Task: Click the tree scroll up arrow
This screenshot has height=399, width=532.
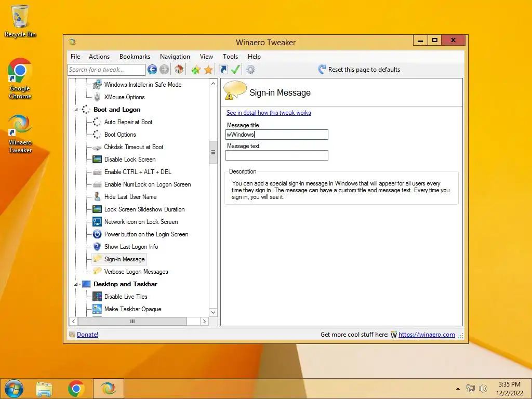Action: pos(213,84)
